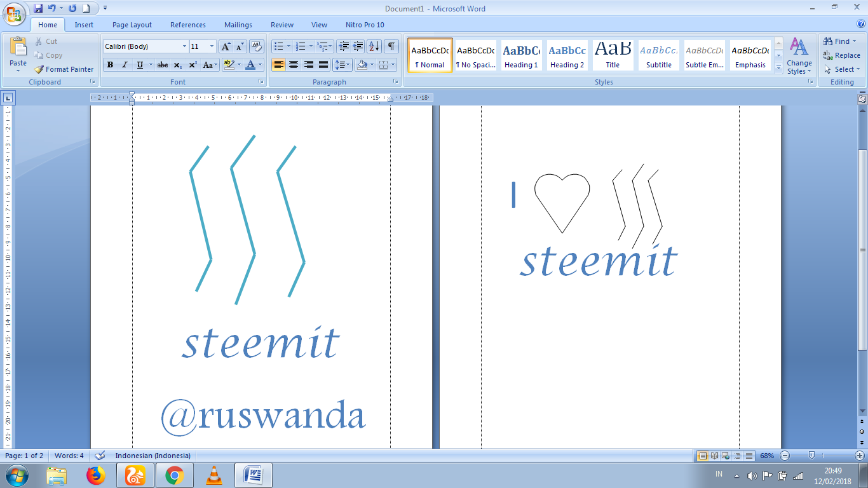Switch to the Insert tab
The height and width of the screenshot is (488, 868).
(x=84, y=25)
